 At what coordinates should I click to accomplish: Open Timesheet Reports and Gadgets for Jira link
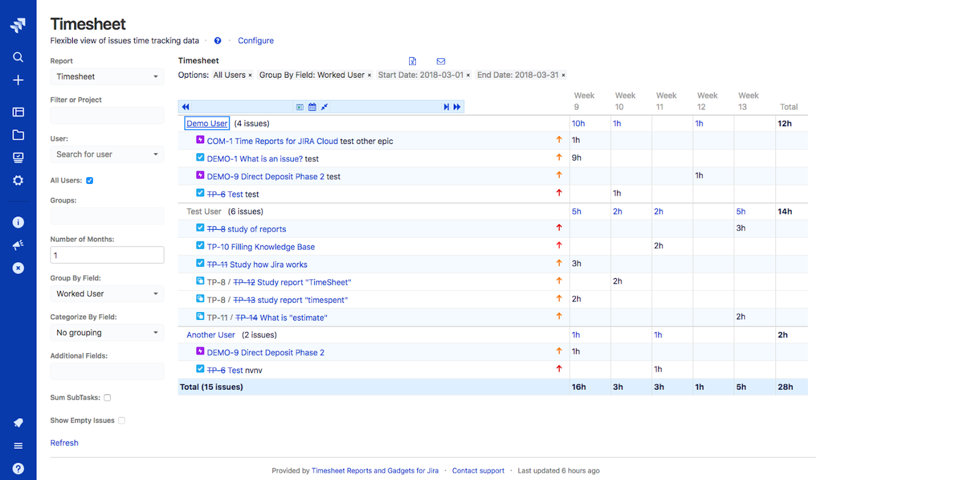[x=375, y=471]
